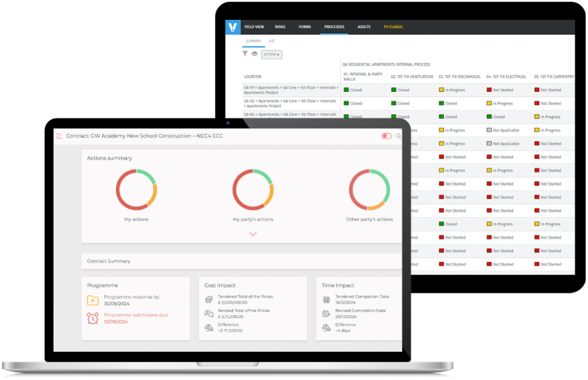
Task: Open the FV Classic link
Action: tap(393, 27)
